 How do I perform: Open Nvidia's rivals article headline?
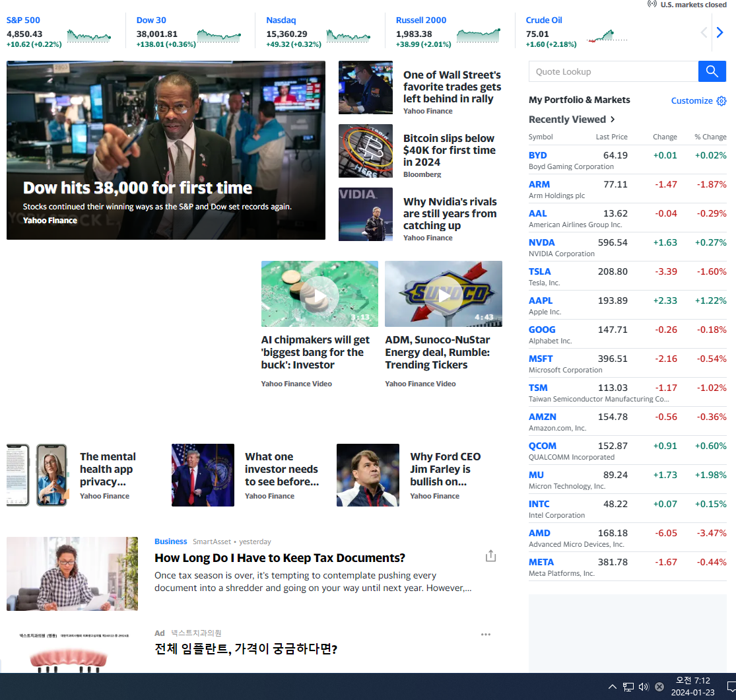pyautogui.click(x=450, y=213)
